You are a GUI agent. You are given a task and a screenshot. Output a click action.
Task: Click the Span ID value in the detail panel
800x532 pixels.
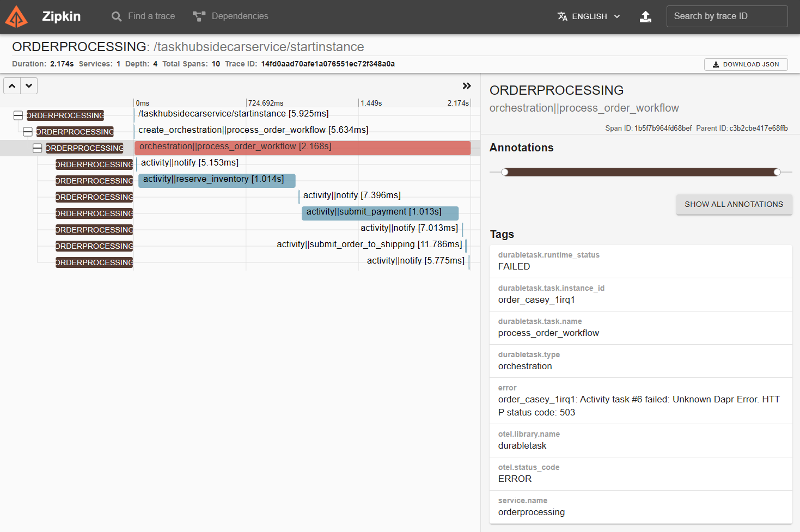tap(663, 129)
